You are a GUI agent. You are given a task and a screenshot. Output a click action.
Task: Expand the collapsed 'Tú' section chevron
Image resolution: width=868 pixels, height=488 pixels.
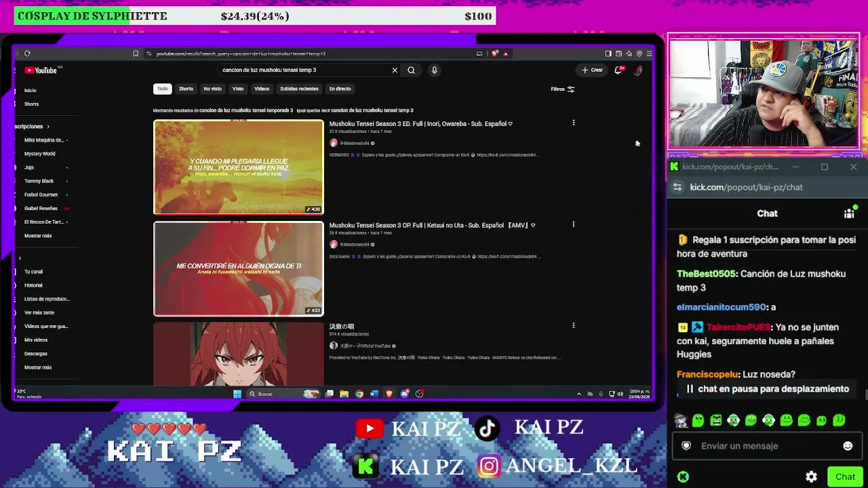(x=20, y=258)
